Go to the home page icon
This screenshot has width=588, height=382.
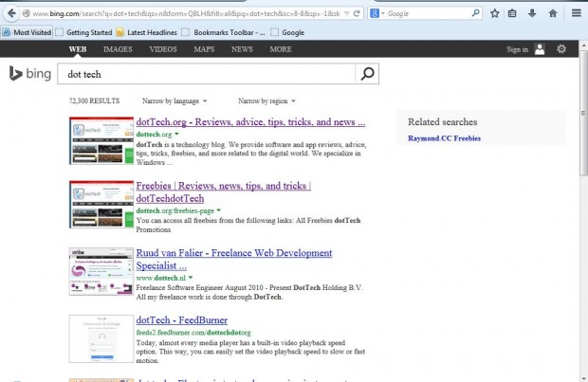pyautogui.click(x=553, y=13)
